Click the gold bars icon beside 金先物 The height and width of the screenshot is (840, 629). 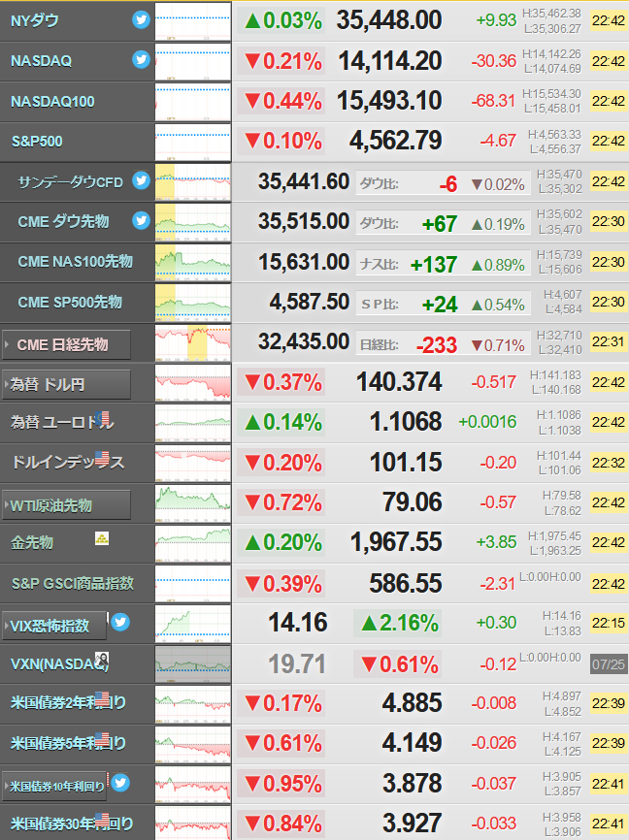click(x=102, y=538)
